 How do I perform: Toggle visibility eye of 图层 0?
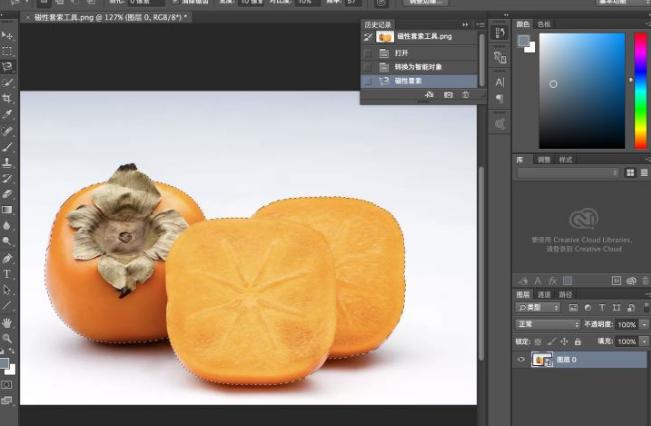521,359
